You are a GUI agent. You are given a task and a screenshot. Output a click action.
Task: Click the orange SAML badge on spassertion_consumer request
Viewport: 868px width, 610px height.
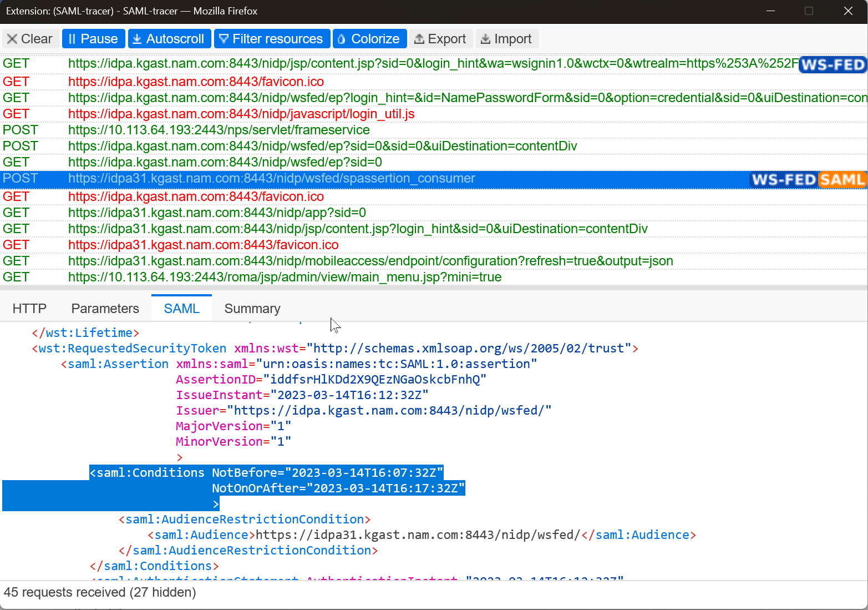pos(842,180)
